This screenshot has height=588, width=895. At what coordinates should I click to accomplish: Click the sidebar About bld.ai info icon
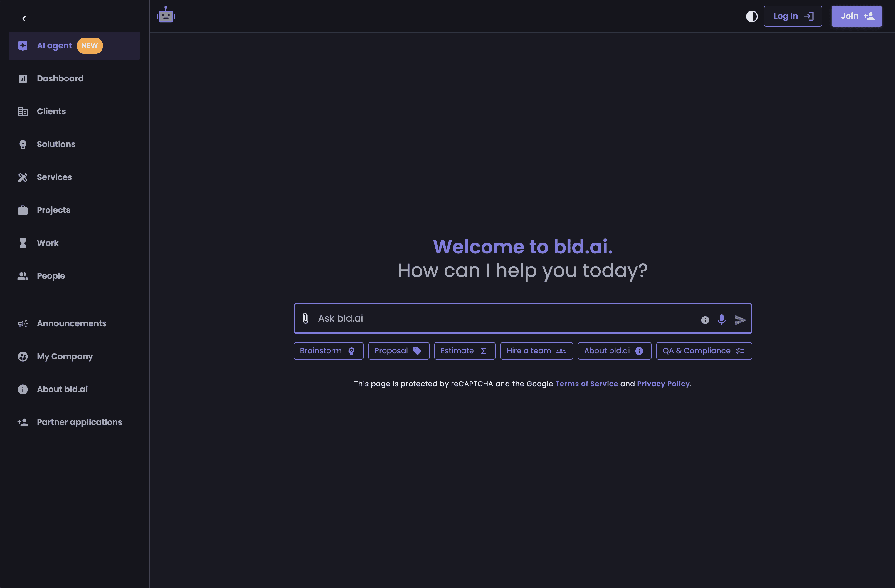(23, 389)
